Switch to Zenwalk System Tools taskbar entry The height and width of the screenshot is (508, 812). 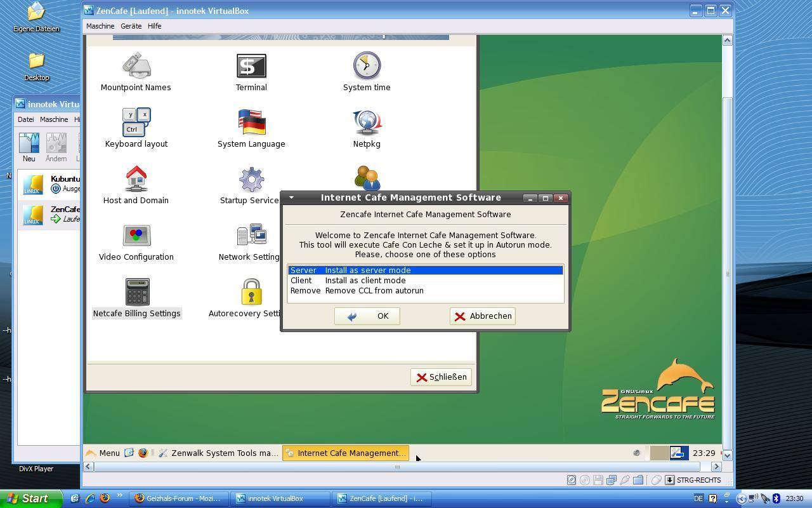(218, 453)
